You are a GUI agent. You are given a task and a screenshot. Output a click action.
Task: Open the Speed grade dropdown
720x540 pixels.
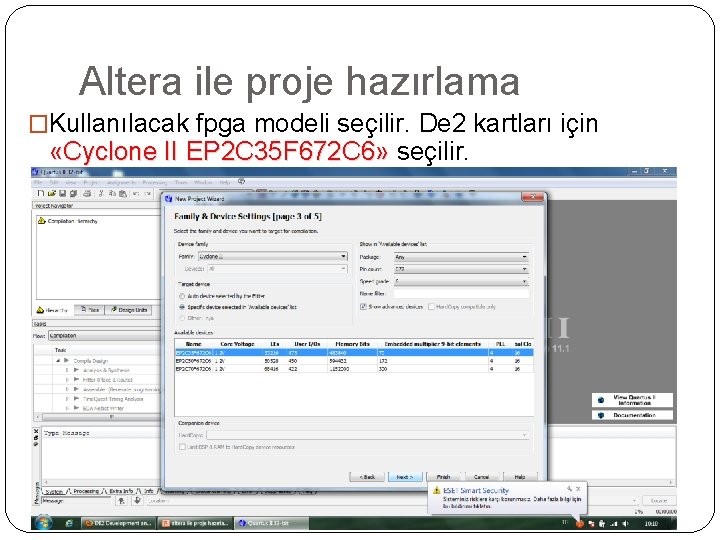click(x=461, y=281)
